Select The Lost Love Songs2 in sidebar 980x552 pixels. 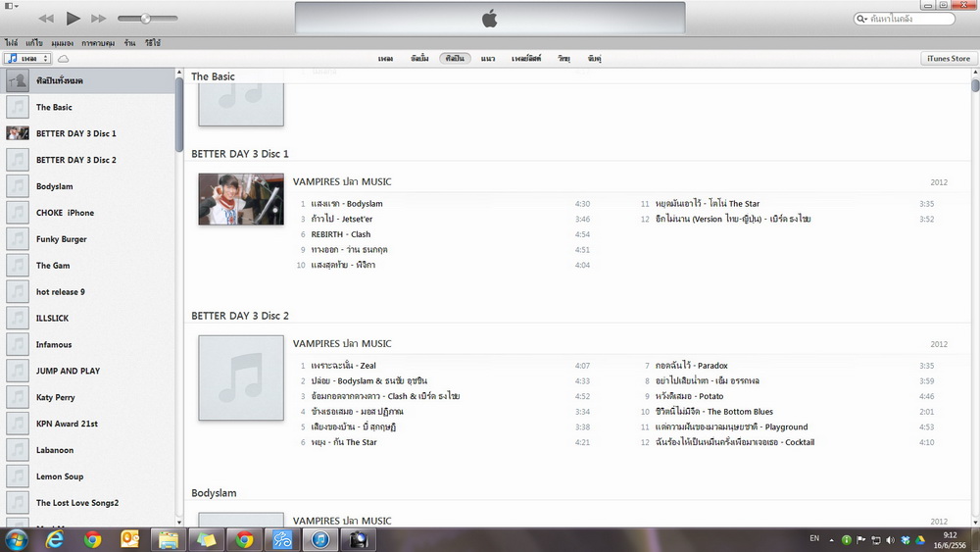tap(87, 503)
